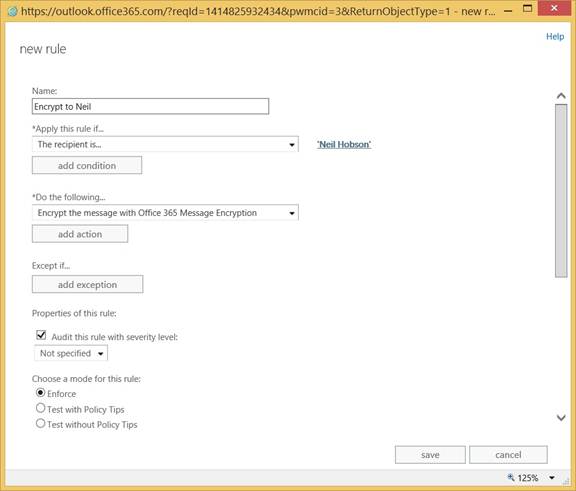This screenshot has width=576, height=491.
Task: Click the save button
Action: (x=430, y=455)
